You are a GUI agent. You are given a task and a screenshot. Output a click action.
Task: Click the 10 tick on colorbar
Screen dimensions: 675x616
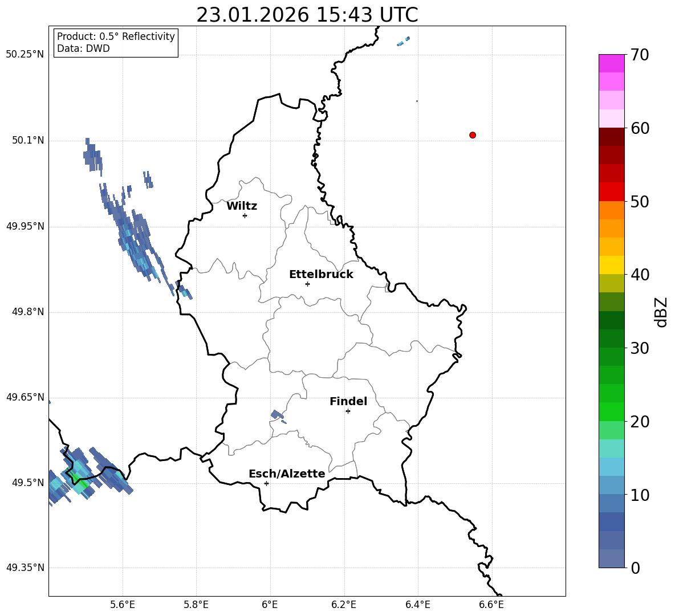640,495
